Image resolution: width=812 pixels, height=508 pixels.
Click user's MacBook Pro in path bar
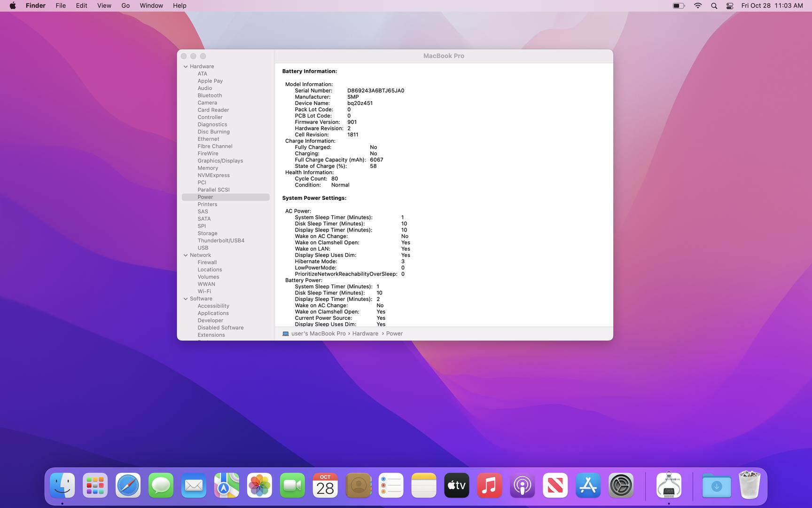tap(318, 333)
